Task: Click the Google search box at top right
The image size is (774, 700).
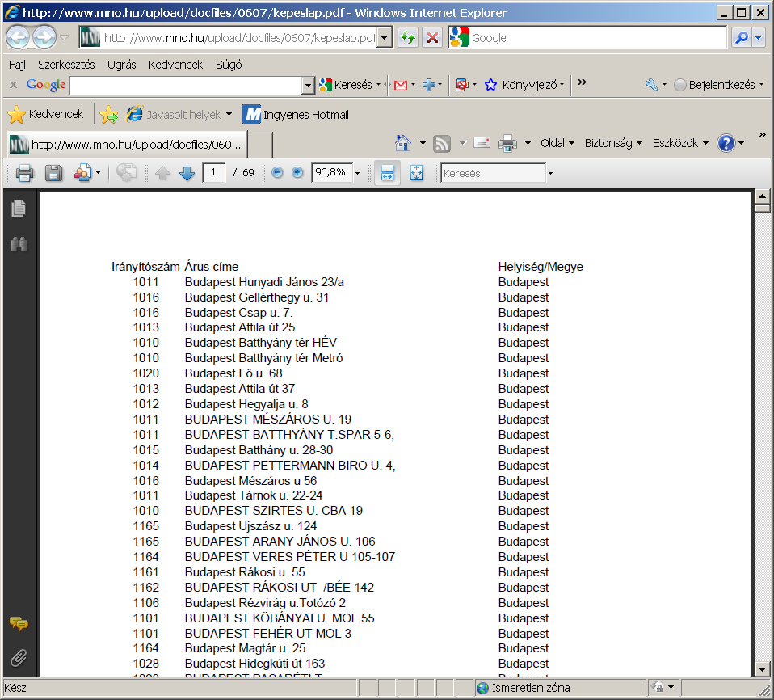Action: [x=597, y=37]
